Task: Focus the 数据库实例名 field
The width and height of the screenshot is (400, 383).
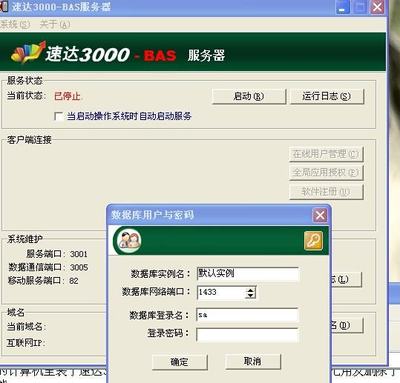Action: point(248,274)
